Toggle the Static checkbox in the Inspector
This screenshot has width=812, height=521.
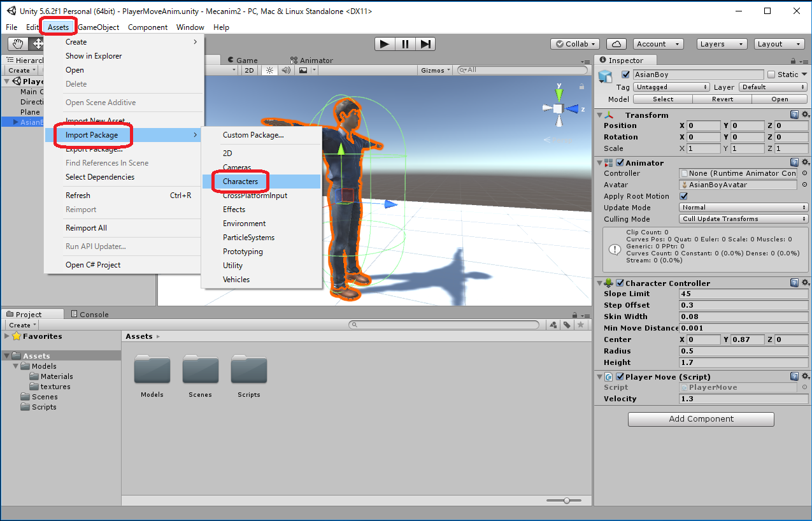(x=771, y=75)
